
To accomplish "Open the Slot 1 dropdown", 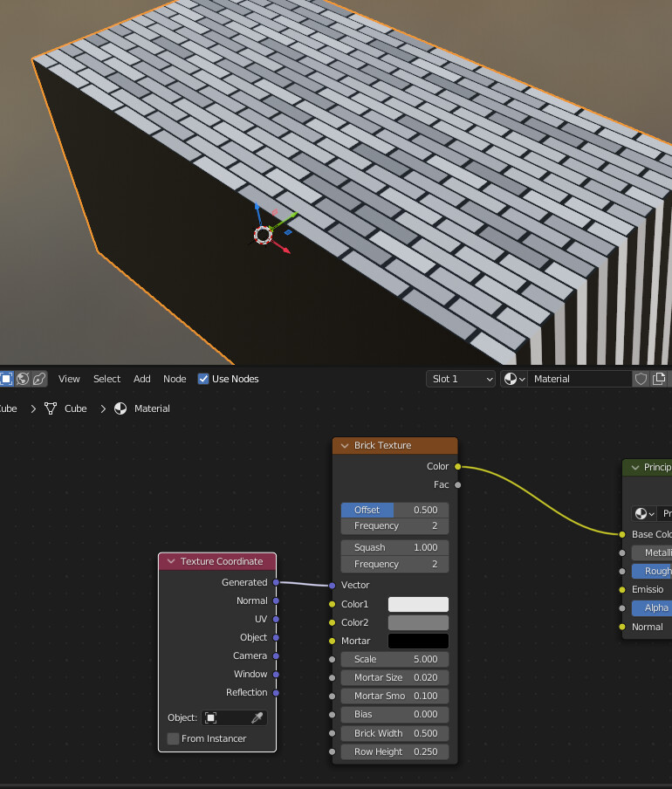I will click(461, 379).
